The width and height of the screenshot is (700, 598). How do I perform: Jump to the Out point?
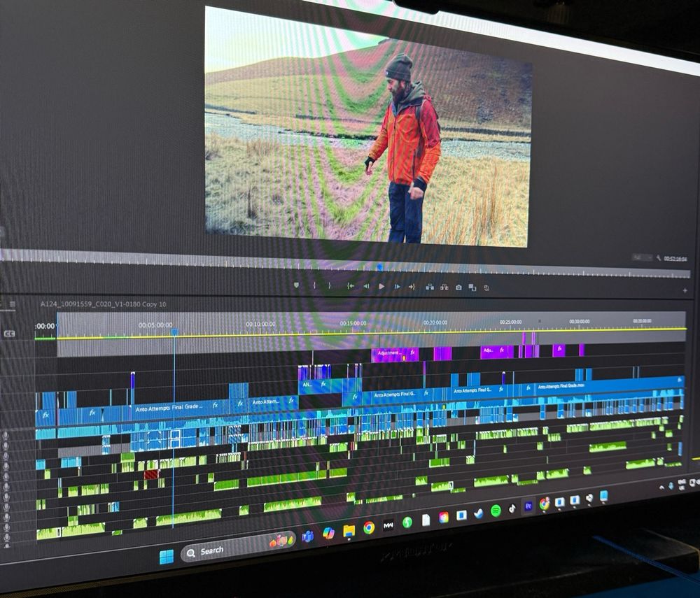click(412, 287)
